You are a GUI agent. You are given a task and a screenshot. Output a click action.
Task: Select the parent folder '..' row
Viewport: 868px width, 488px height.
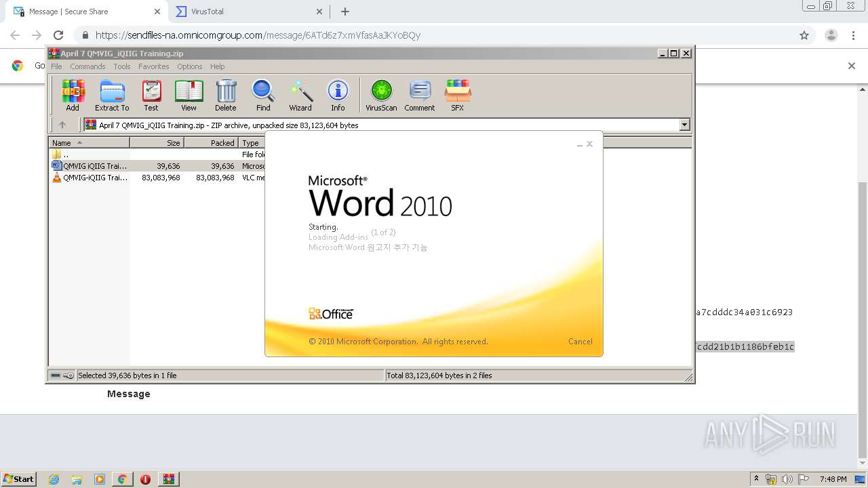click(157, 155)
